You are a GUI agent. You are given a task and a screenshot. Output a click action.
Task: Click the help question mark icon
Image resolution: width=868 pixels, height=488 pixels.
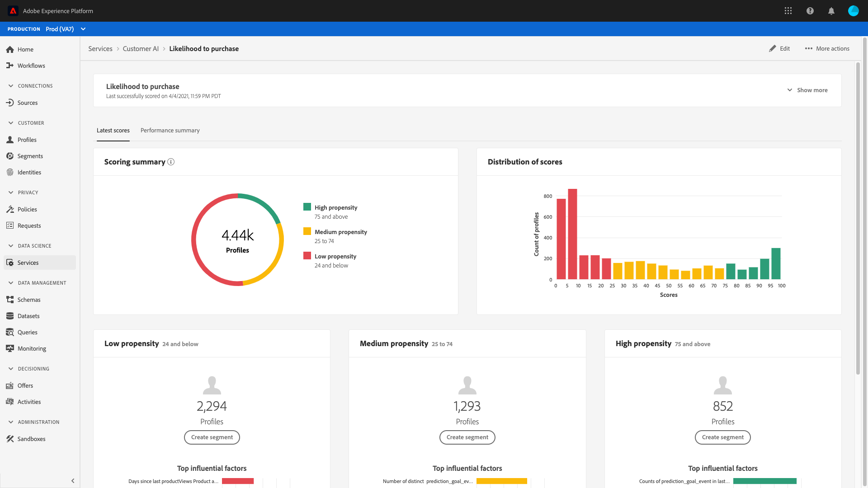pos(810,11)
